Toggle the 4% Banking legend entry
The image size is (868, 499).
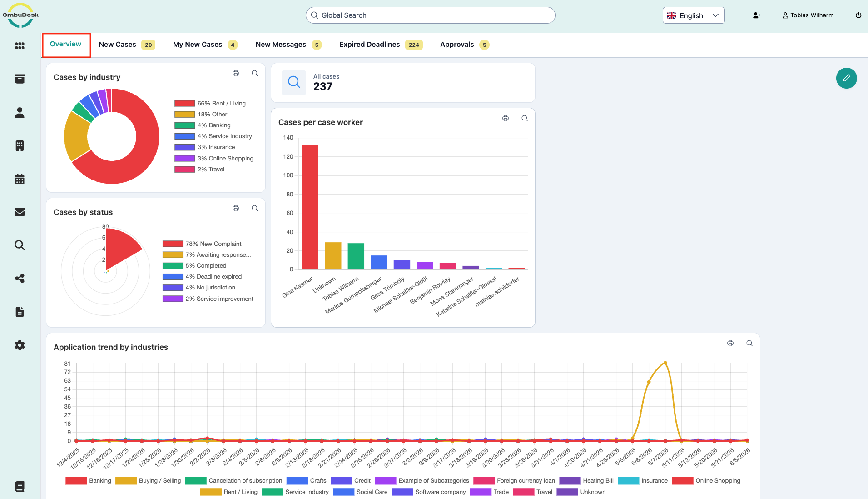[x=203, y=125]
